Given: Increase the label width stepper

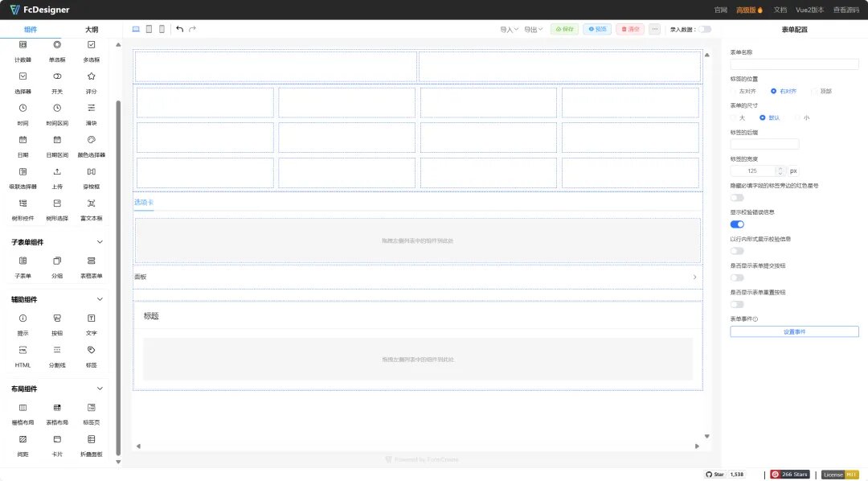Looking at the screenshot, I should 780,168.
